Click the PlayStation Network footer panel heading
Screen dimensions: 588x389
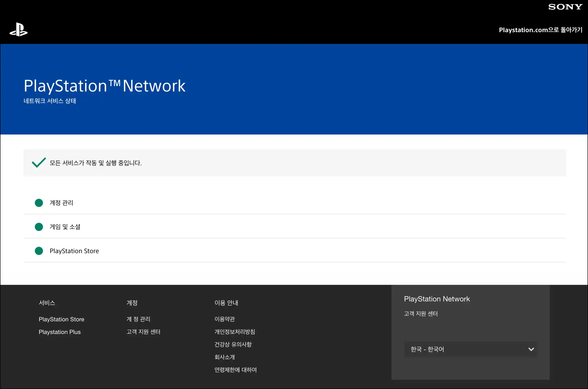coord(437,299)
